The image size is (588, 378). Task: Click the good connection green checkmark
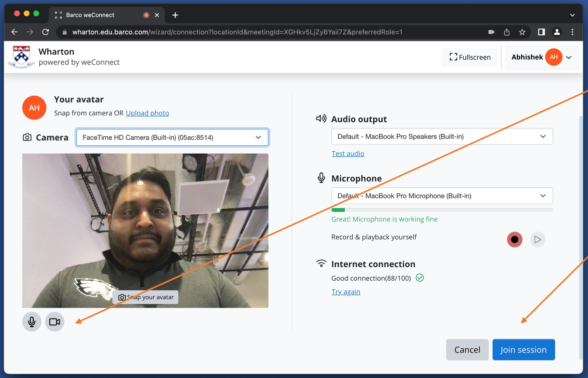(x=420, y=278)
